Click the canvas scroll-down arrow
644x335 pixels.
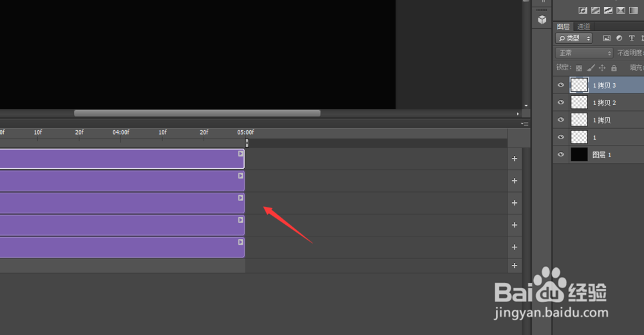(526, 106)
